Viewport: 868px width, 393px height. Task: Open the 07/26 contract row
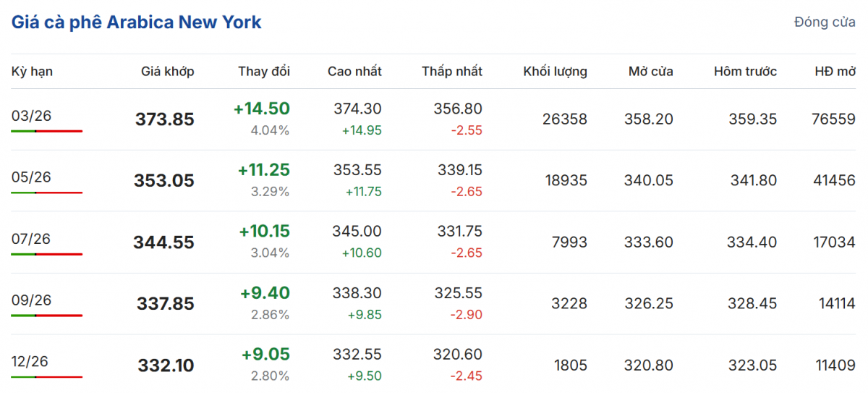[x=32, y=239]
